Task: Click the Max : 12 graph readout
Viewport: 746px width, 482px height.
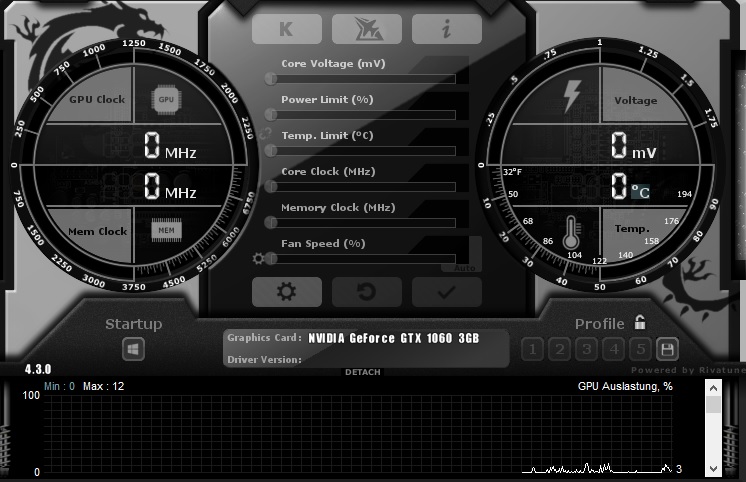Action: pyautogui.click(x=103, y=386)
